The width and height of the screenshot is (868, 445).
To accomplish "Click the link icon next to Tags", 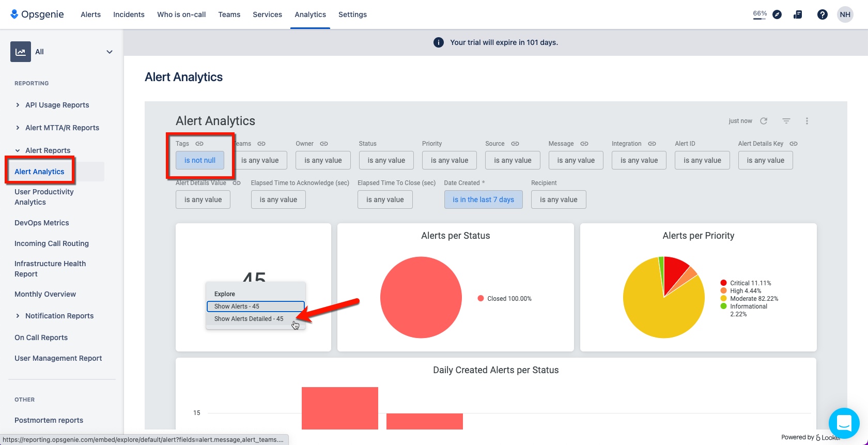I will tap(199, 144).
